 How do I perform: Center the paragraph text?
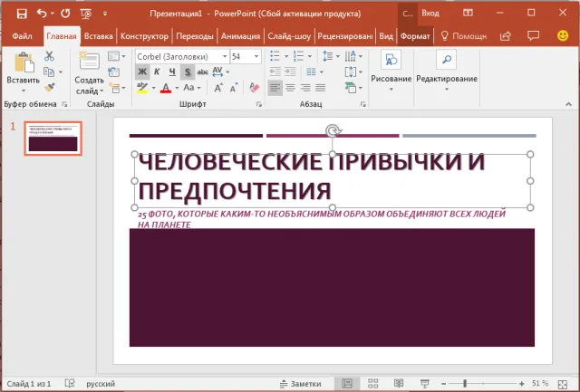coord(290,88)
